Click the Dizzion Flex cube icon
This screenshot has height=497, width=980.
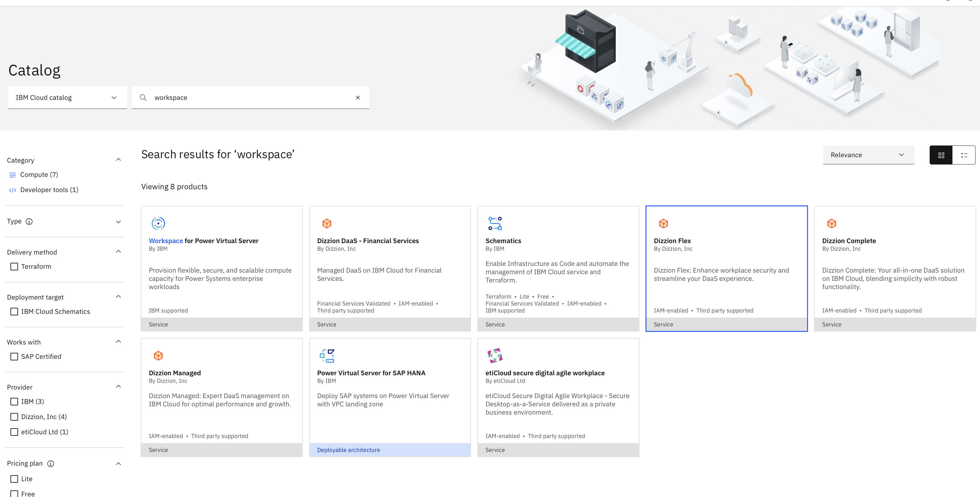coord(664,223)
